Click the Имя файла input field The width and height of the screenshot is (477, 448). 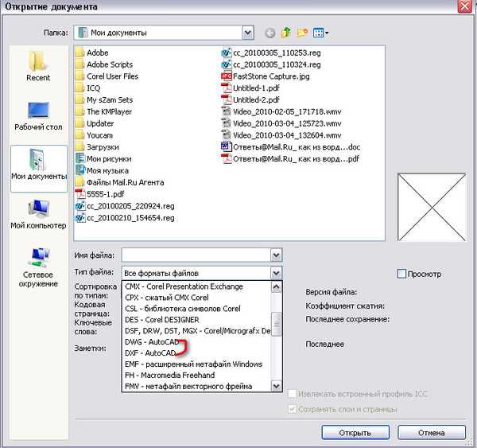point(196,255)
